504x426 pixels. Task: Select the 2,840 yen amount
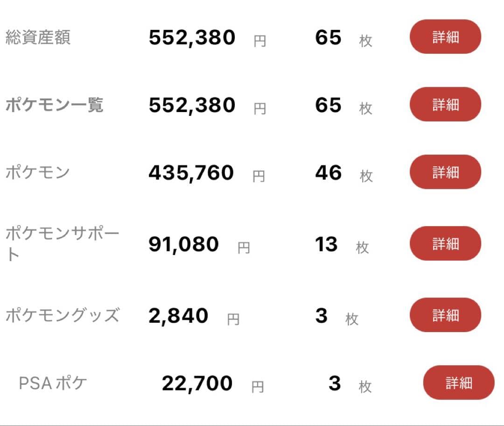178,316
